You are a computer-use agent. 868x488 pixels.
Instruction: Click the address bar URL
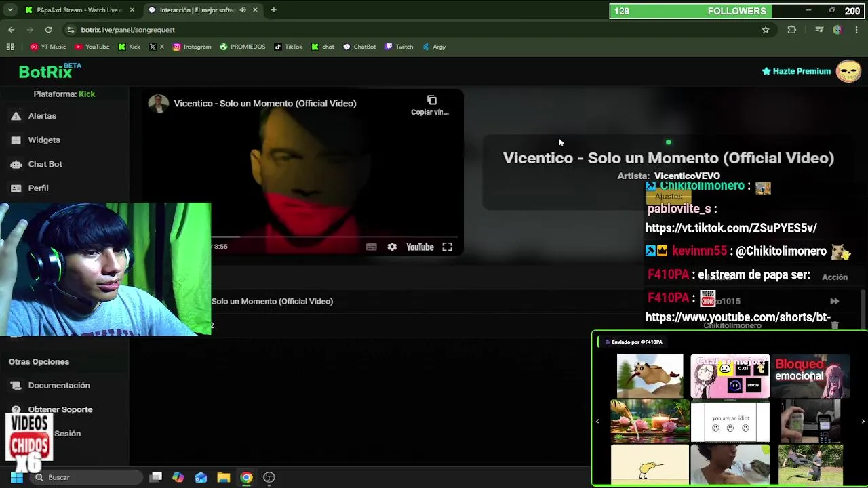tap(127, 30)
